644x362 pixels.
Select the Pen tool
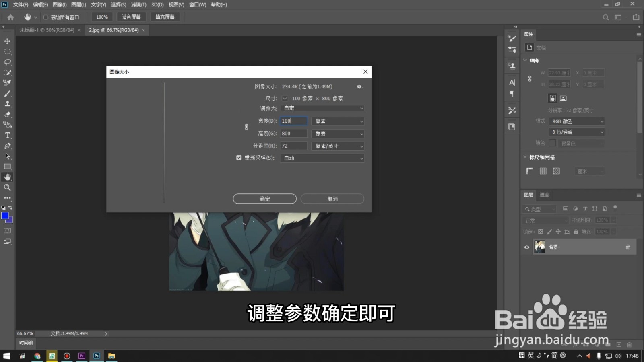(x=7, y=146)
